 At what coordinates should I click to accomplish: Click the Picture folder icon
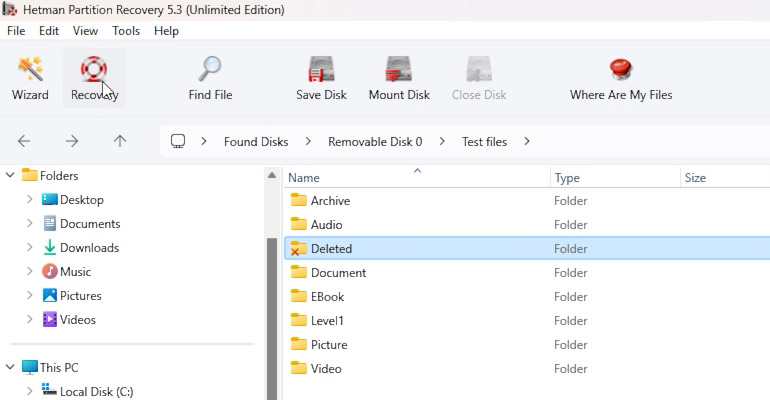pos(299,345)
